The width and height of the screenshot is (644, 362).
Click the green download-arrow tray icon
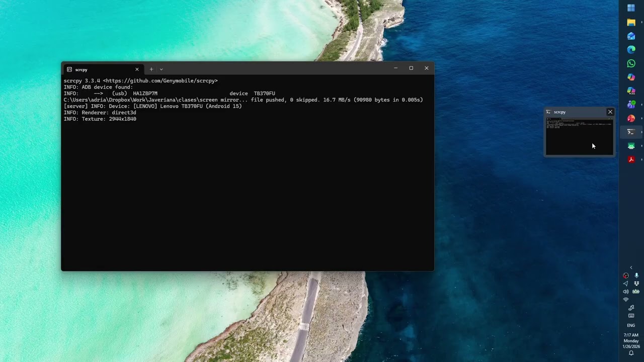click(x=636, y=292)
